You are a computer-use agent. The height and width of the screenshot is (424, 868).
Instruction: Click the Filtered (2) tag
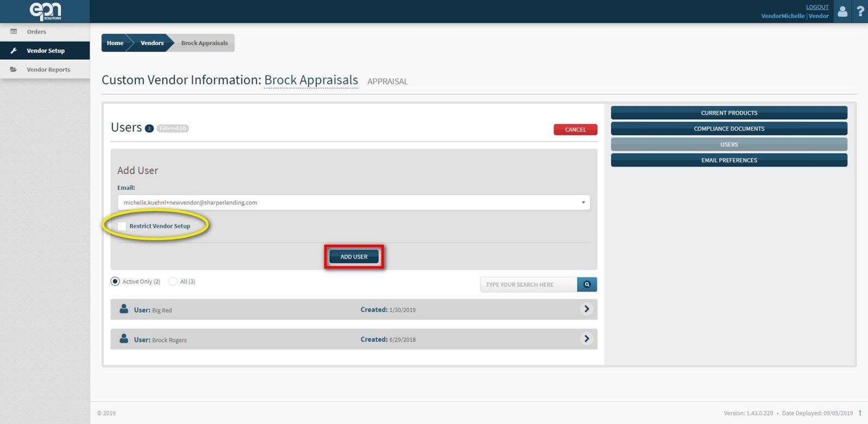point(173,129)
